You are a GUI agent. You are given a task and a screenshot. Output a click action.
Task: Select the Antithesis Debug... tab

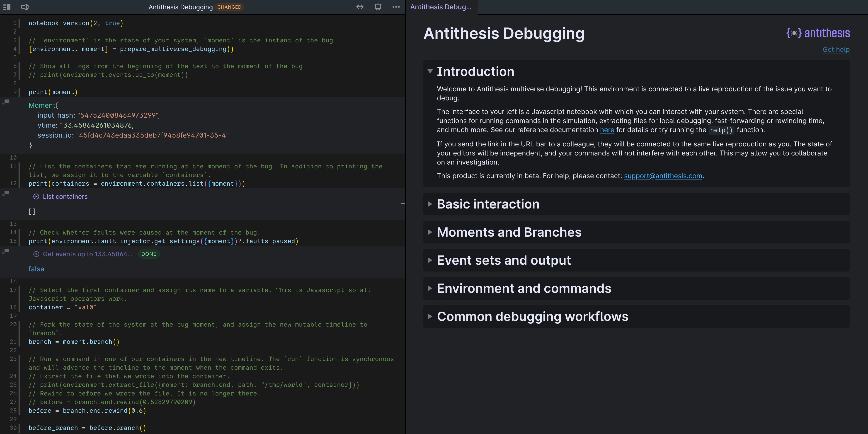point(441,7)
